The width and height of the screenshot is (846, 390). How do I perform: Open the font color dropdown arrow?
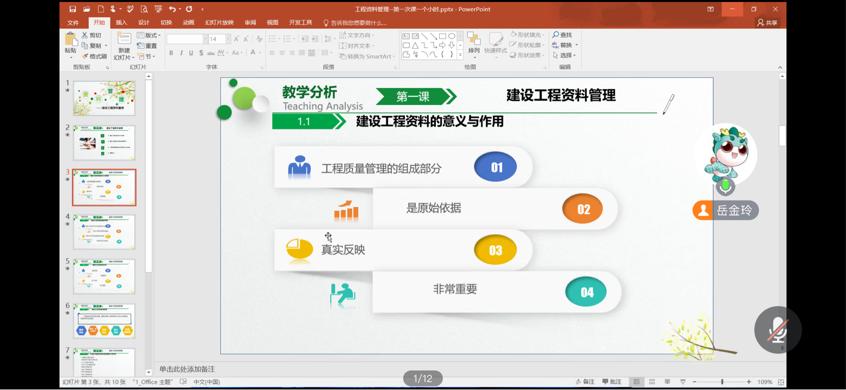click(x=260, y=53)
